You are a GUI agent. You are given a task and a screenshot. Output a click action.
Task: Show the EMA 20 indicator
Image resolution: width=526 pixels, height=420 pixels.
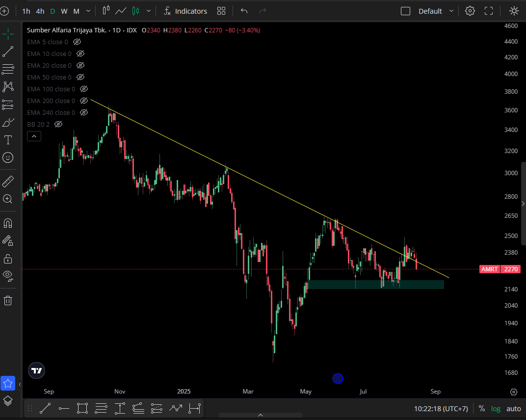[80, 65]
